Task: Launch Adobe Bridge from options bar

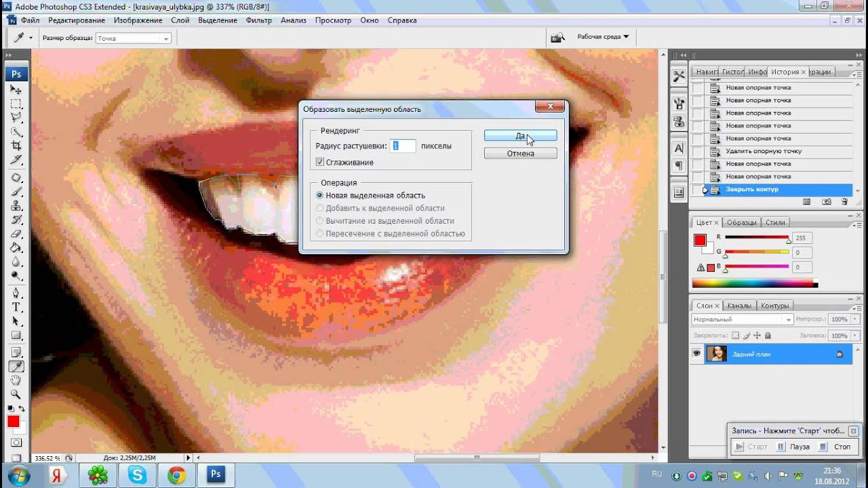Action: (557, 37)
